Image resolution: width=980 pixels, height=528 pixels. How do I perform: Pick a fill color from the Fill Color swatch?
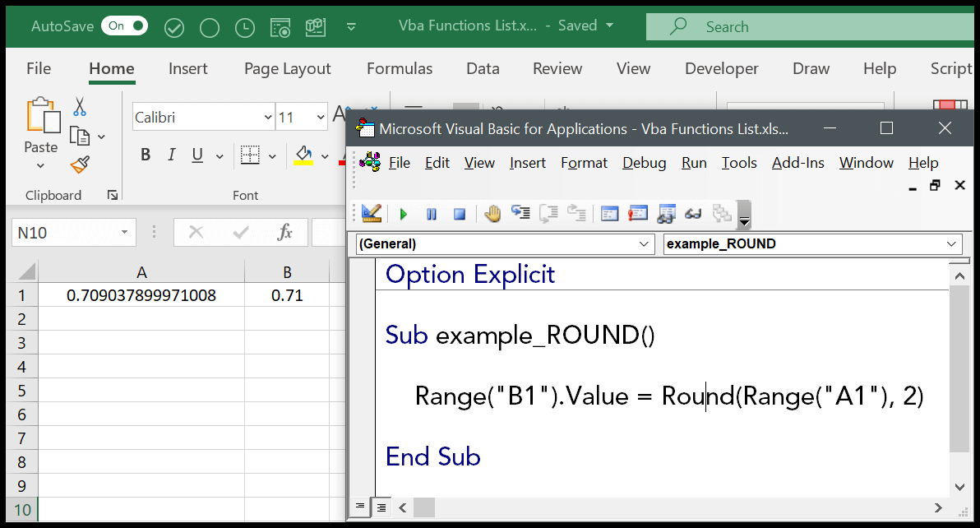click(x=304, y=155)
